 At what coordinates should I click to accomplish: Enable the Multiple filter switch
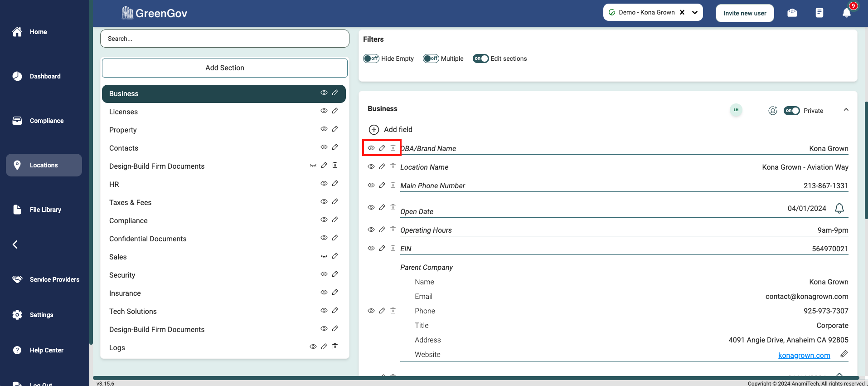click(431, 59)
